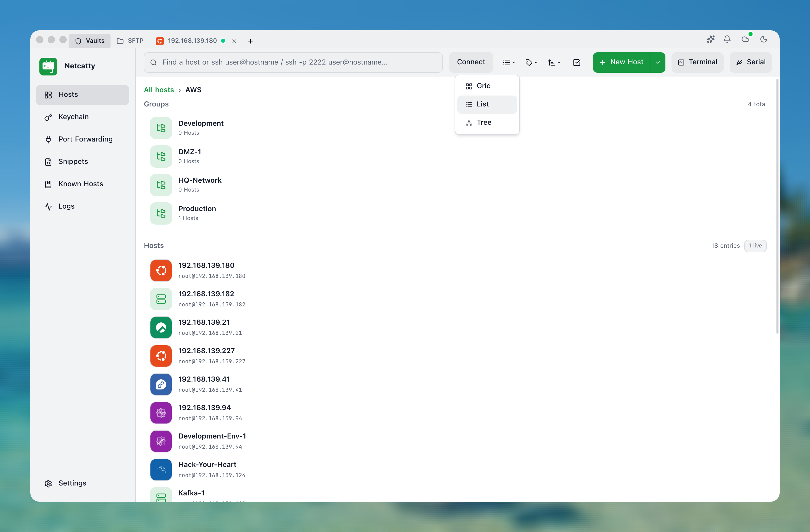Select the Development group name

[x=201, y=123]
